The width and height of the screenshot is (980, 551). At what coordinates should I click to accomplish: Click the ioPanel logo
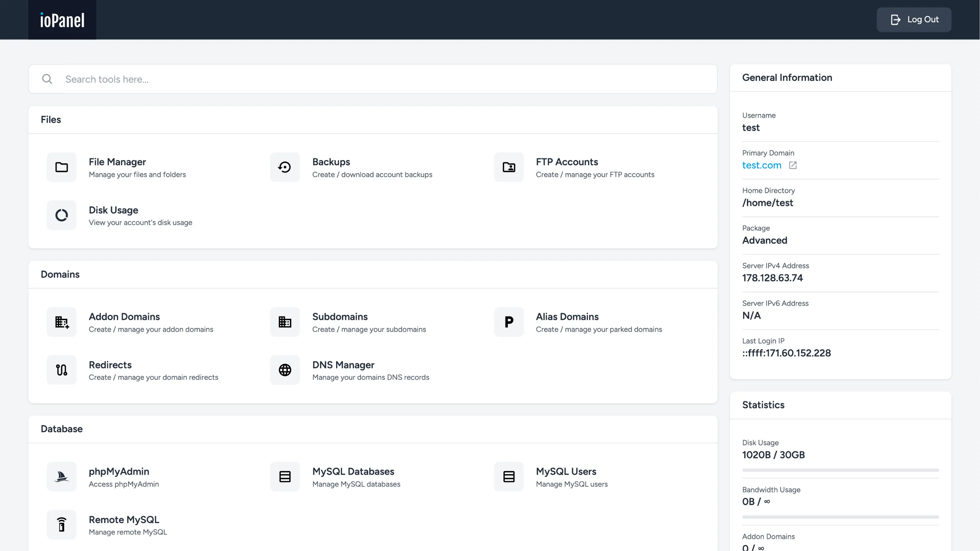point(62,20)
